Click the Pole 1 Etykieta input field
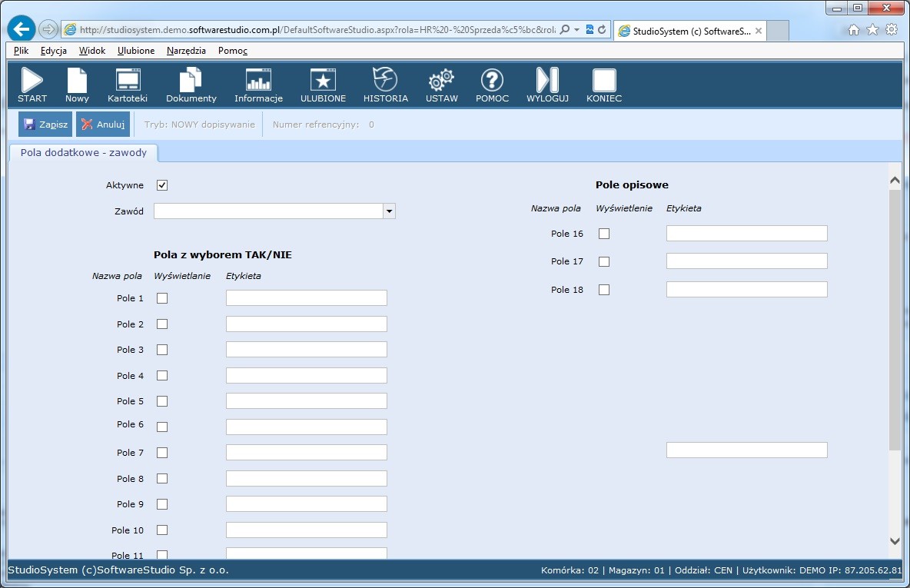910x588 pixels. (307, 298)
